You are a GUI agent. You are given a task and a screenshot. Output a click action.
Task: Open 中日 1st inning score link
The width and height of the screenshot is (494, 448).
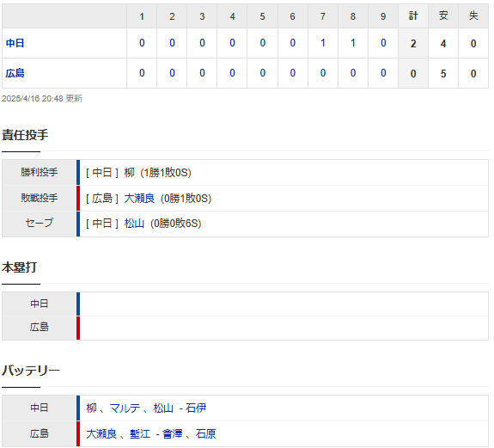click(x=142, y=43)
